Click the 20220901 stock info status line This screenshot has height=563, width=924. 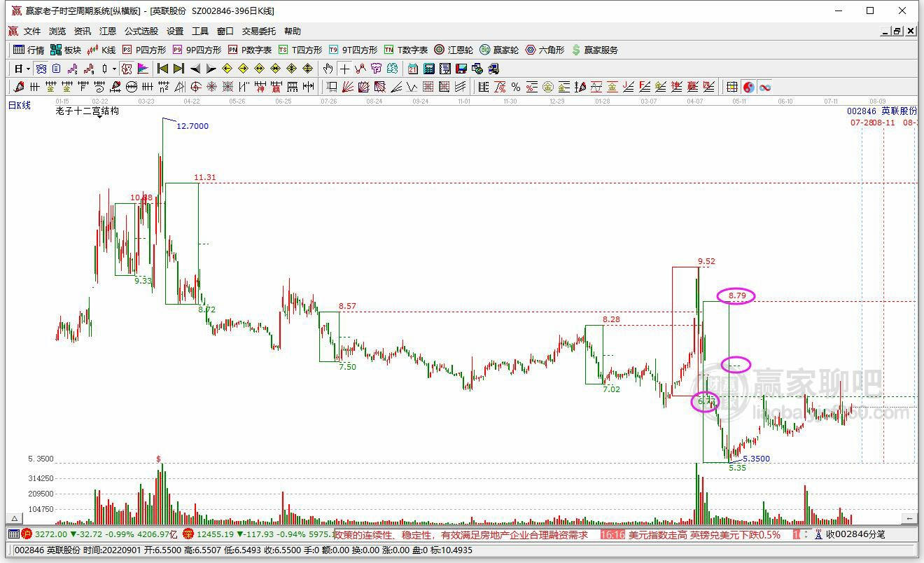pyautogui.click(x=243, y=550)
